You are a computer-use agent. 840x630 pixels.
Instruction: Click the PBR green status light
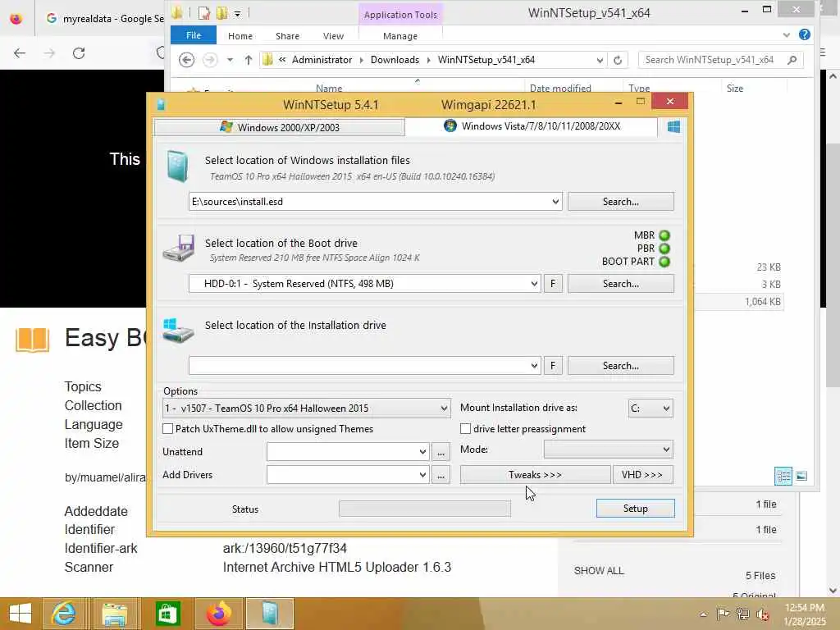pyautogui.click(x=664, y=249)
